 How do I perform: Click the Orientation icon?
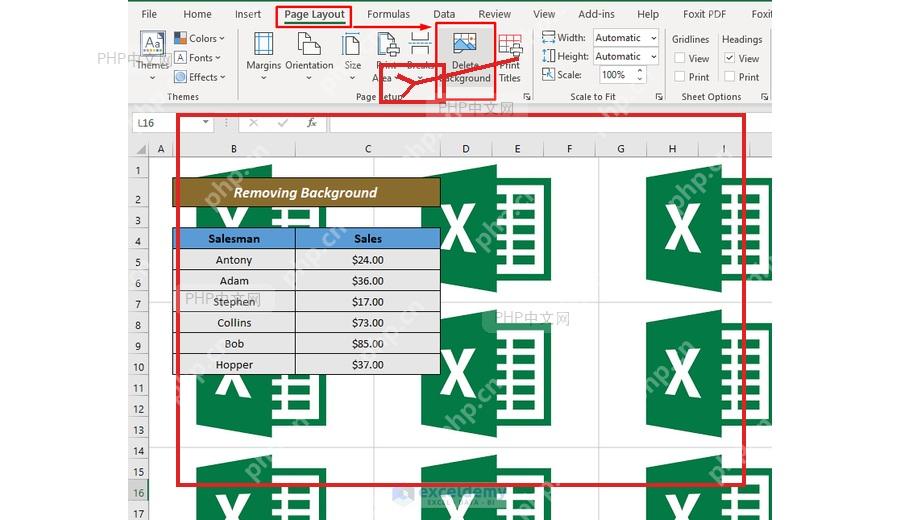309,44
